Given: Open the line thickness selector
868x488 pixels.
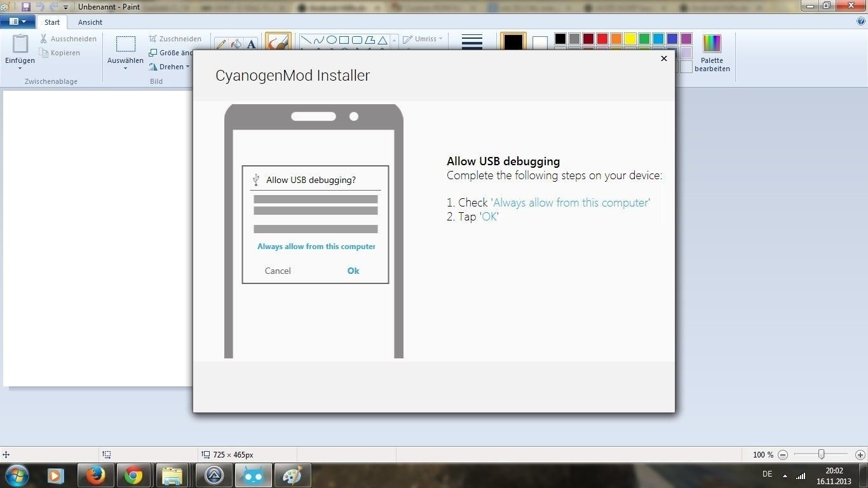Looking at the screenshot, I should [471, 42].
